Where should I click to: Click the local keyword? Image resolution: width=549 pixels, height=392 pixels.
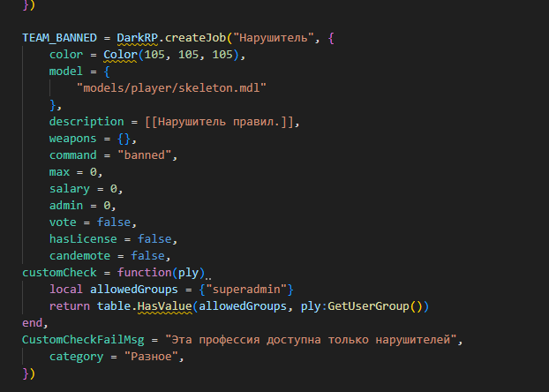coord(66,290)
